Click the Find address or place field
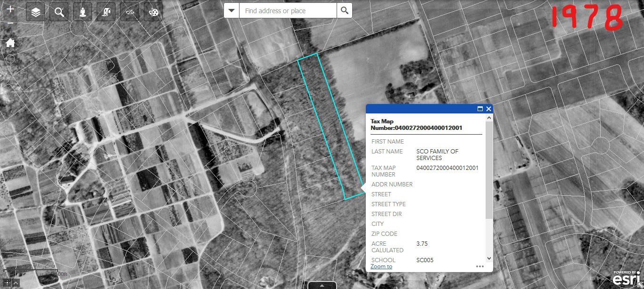The width and height of the screenshot is (644, 289). coord(288,10)
